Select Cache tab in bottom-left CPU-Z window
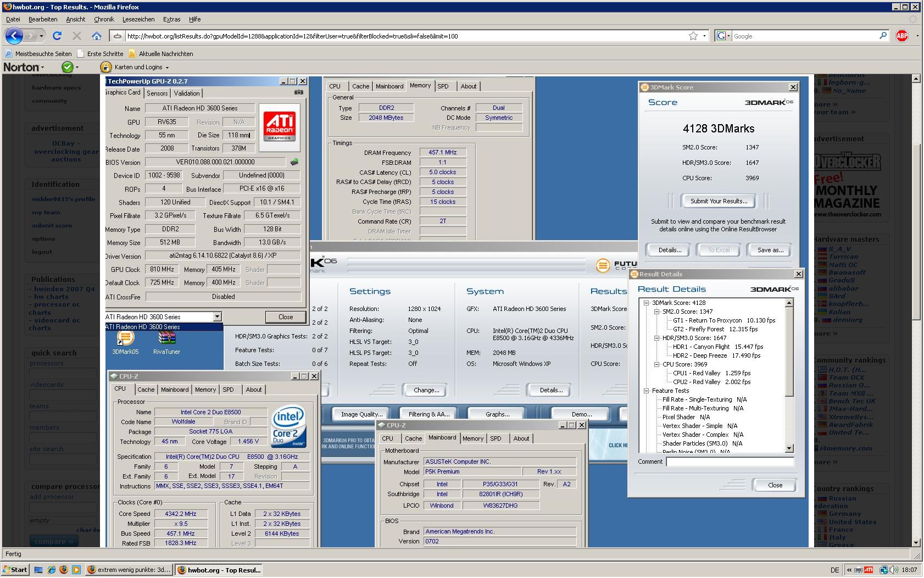Viewport: 924px width, 578px height. [x=146, y=390]
